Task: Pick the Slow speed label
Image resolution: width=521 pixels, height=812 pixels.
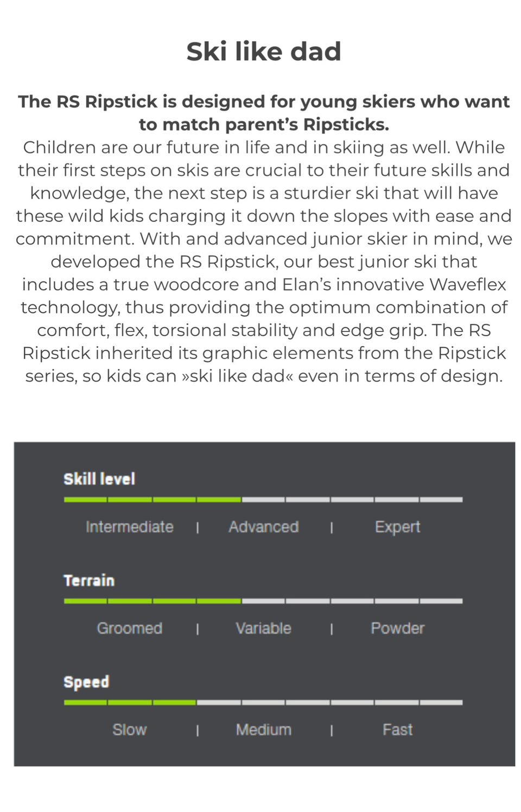Action: 130,730
